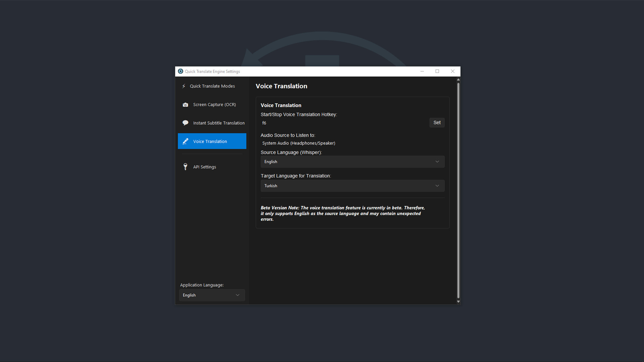
Task: Open the Target Language for Translation dropdown
Action: (352, 186)
